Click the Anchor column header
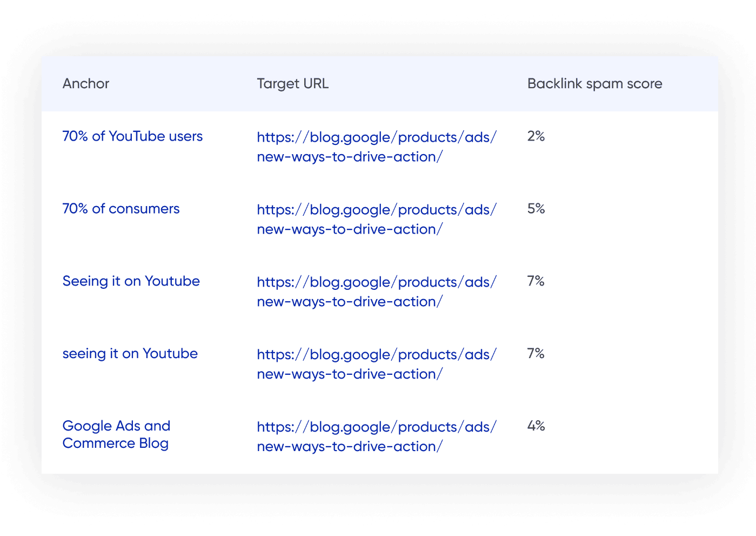The height and width of the screenshot is (536, 756). coord(86,84)
